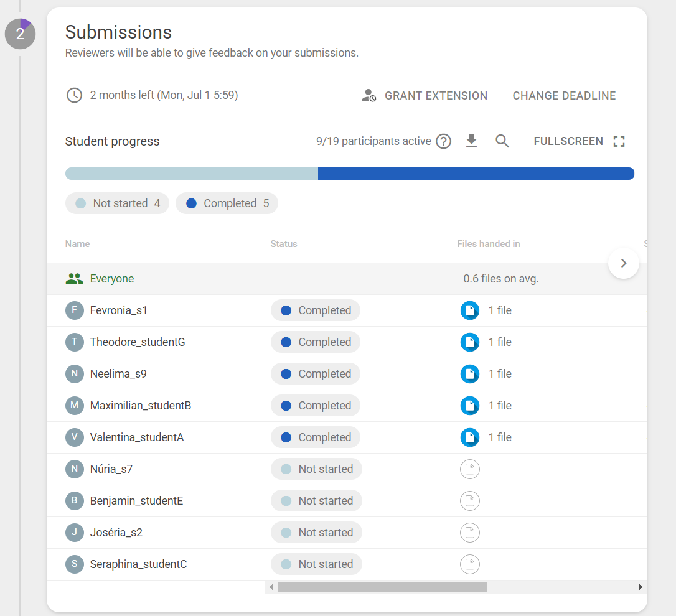Viewport: 676px width, 616px height.
Task: Open Valentina_studentA's handed-in file icon
Action: 470,437
